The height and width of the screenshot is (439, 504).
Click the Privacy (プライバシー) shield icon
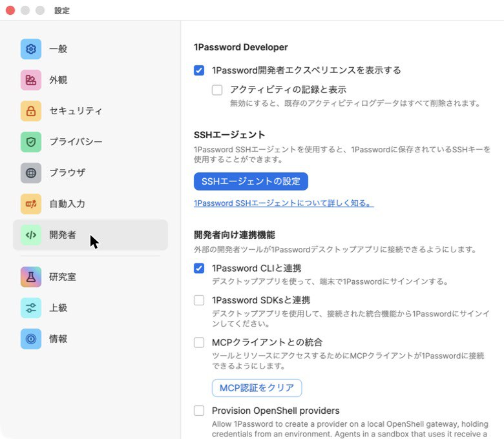click(31, 142)
